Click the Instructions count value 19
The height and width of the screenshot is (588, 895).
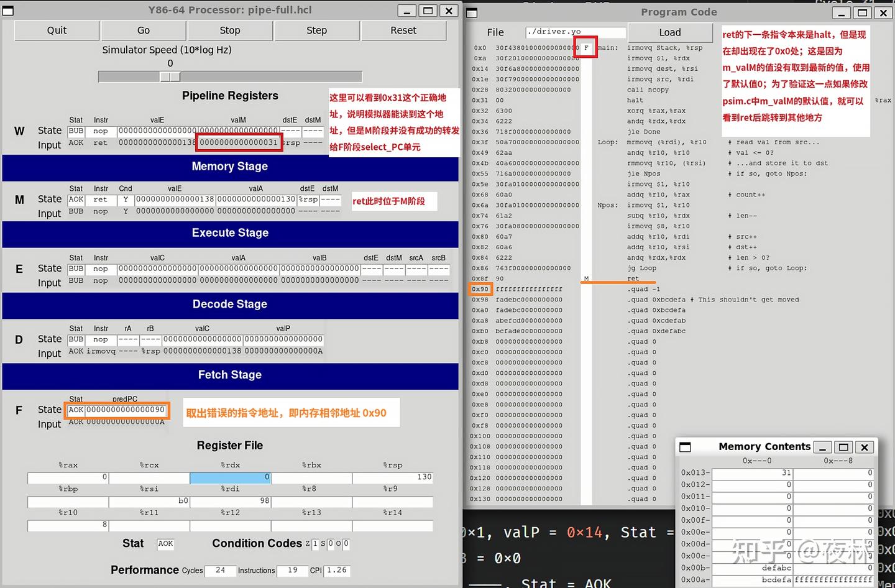(293, 570)
